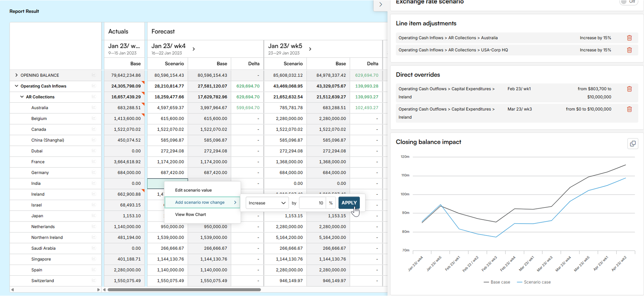Screen dimensions: 644x296
Task: Click the pin icon in Saudi Arabia row
Action: click(x=94, y=248)
